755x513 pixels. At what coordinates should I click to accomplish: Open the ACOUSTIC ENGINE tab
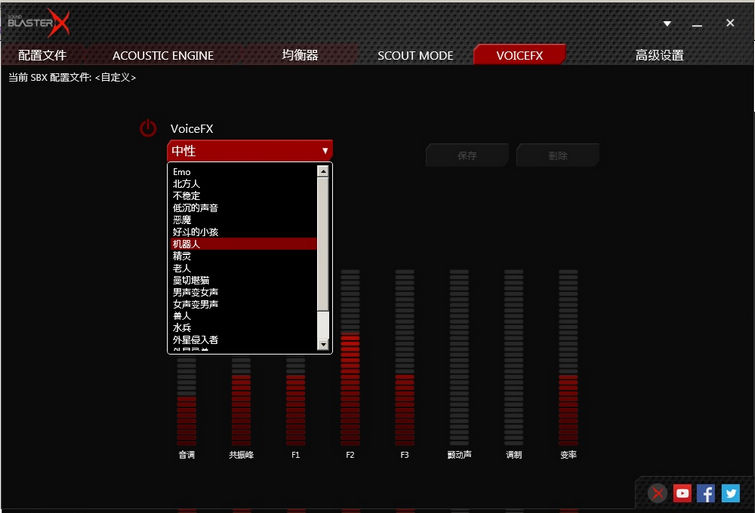163,55
